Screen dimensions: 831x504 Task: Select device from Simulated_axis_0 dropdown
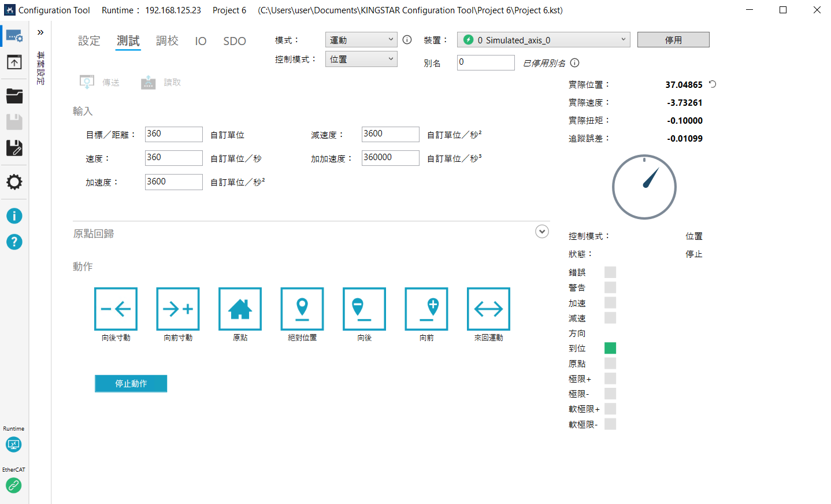point(543,40)
